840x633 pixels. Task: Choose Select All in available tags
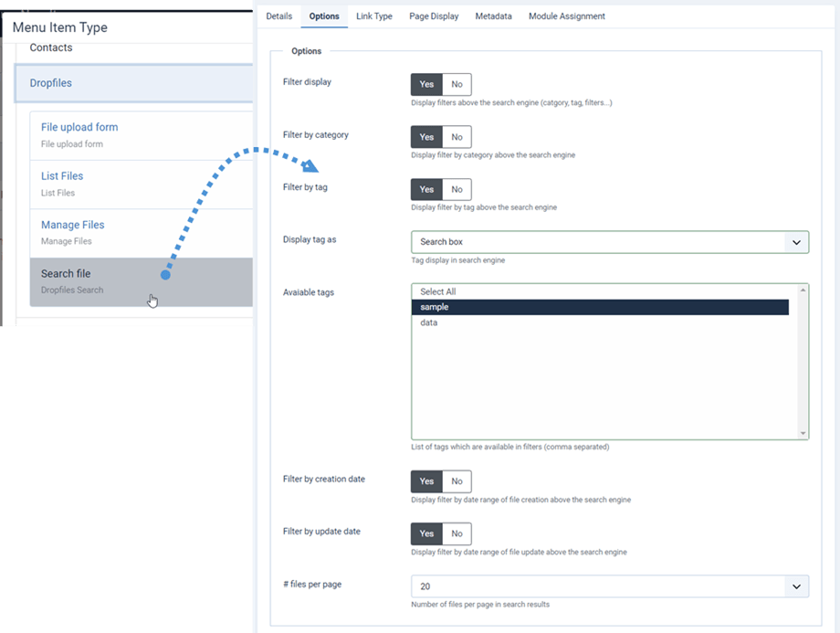pos(438,291)
